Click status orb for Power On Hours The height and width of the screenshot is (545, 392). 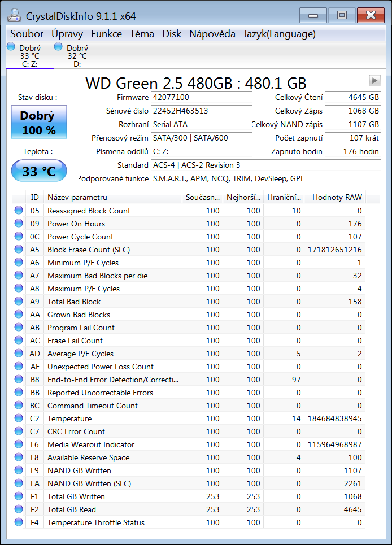pos(19,224)
